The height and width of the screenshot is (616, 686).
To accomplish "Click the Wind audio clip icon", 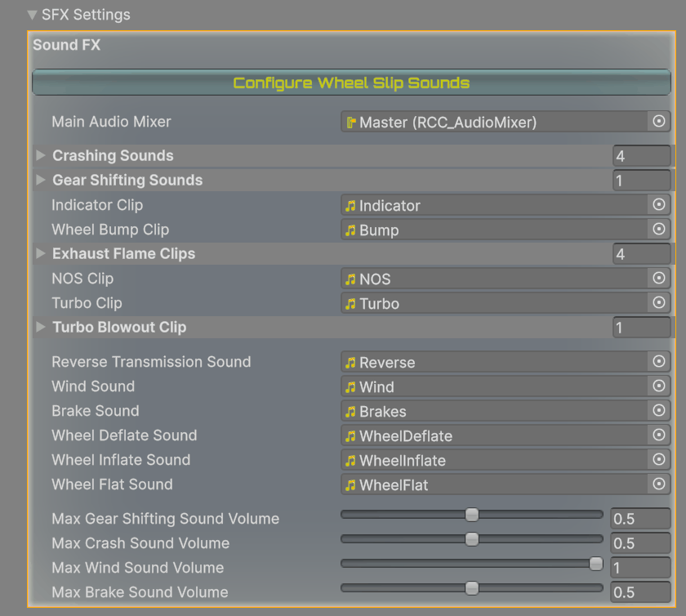I will click(350, 387).
